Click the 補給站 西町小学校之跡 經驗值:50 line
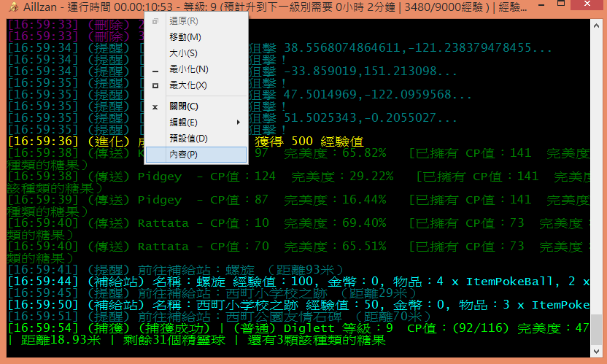 [299, 305]
